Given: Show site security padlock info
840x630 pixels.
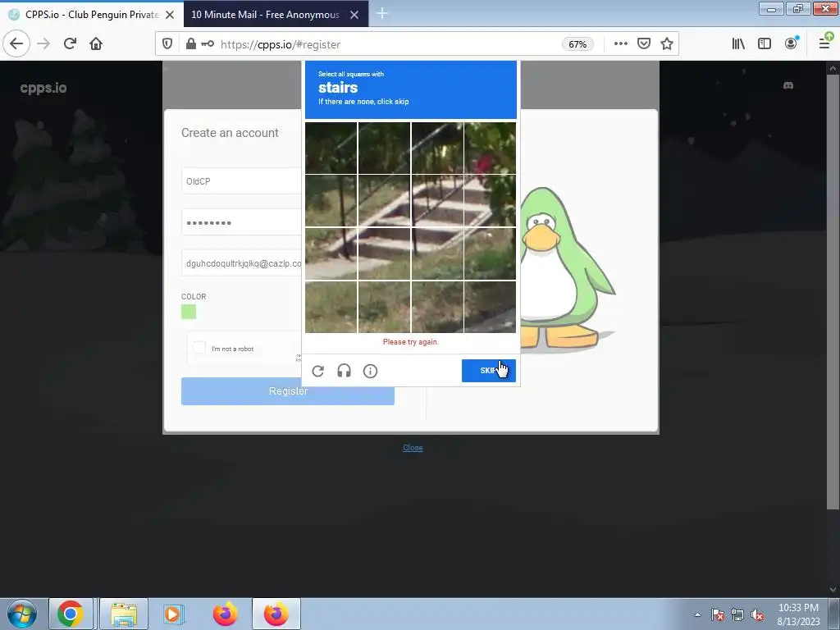Looking at the screenshot, I should (190, 44).
